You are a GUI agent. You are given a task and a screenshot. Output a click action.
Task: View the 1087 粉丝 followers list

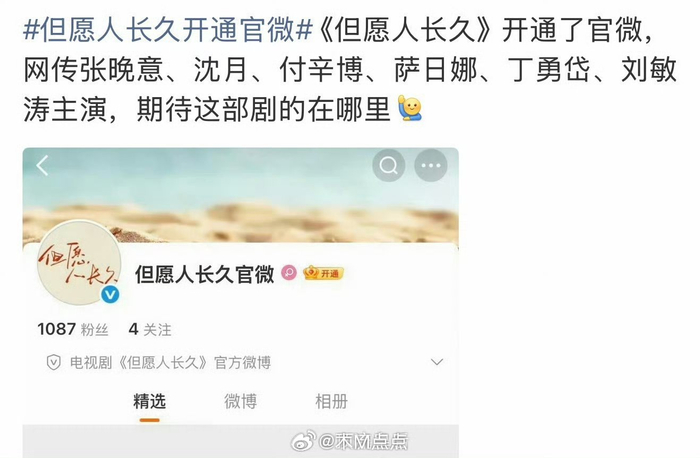click(x=73, y=329)
